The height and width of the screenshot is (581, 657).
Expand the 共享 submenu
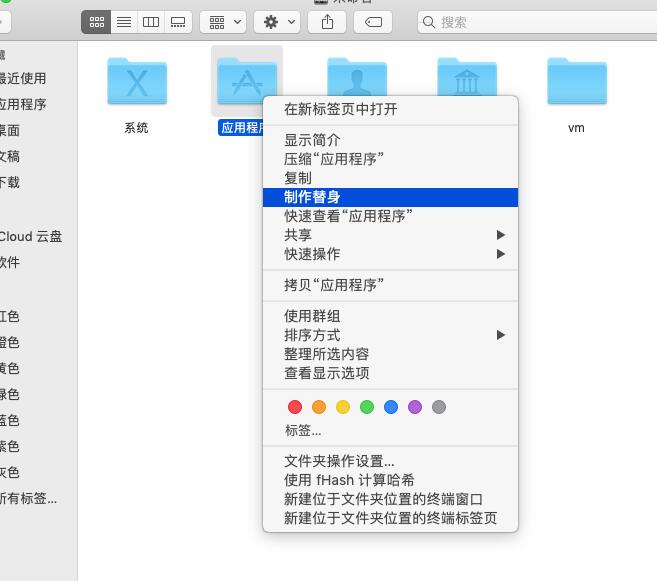(391, 235)
